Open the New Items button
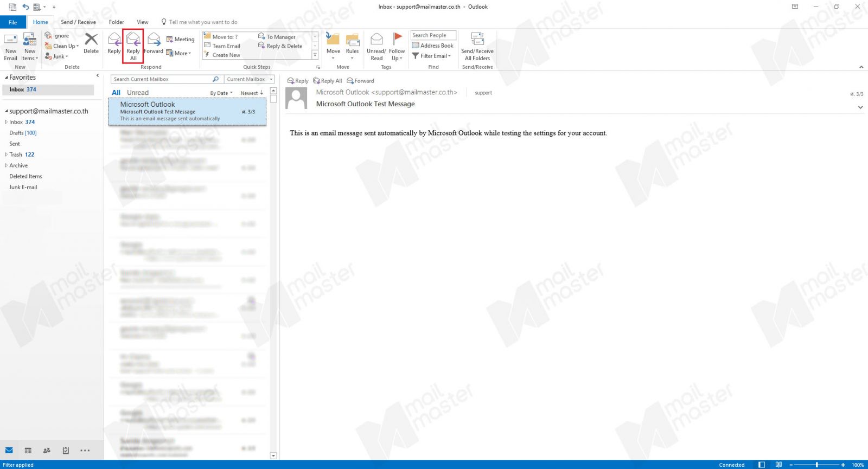This screenshot has height=469, width=868. click(30, 47)
